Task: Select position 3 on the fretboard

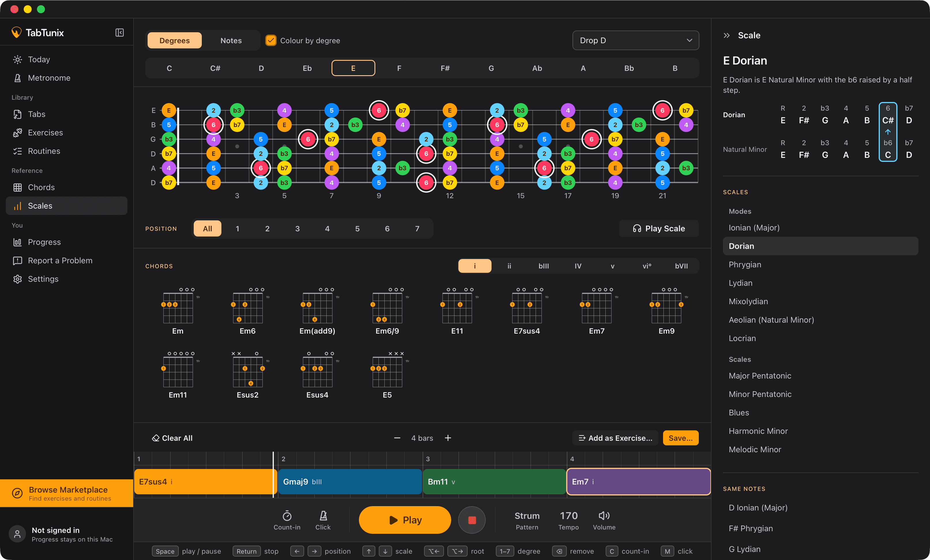Action: 298,228
